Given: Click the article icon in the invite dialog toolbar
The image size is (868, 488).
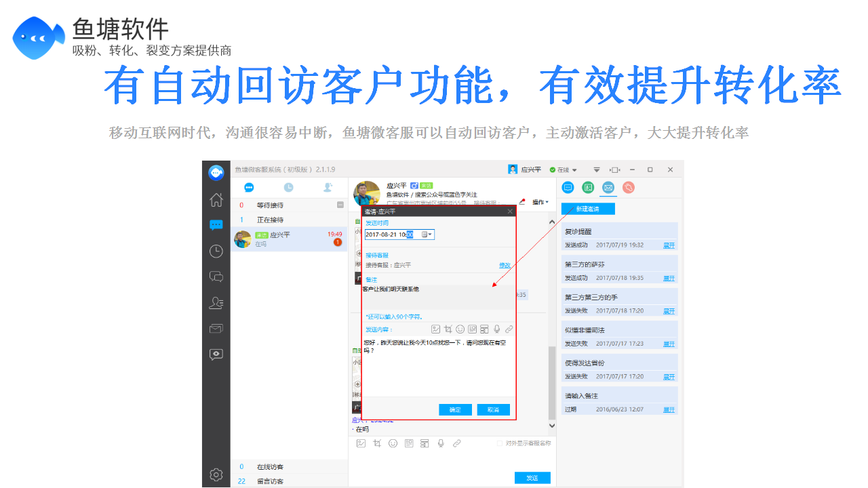Looking at the screenshot, I should (x=472, y=329).
